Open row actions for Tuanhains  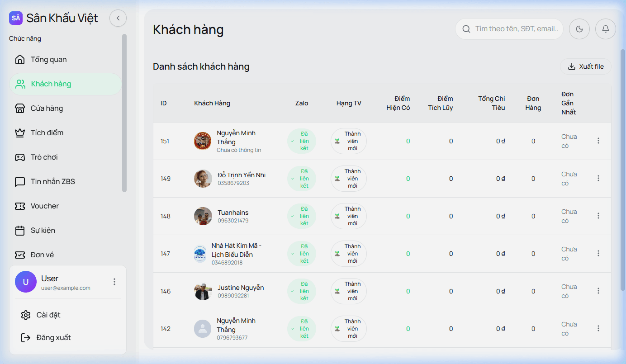click(x=598, y=216)
